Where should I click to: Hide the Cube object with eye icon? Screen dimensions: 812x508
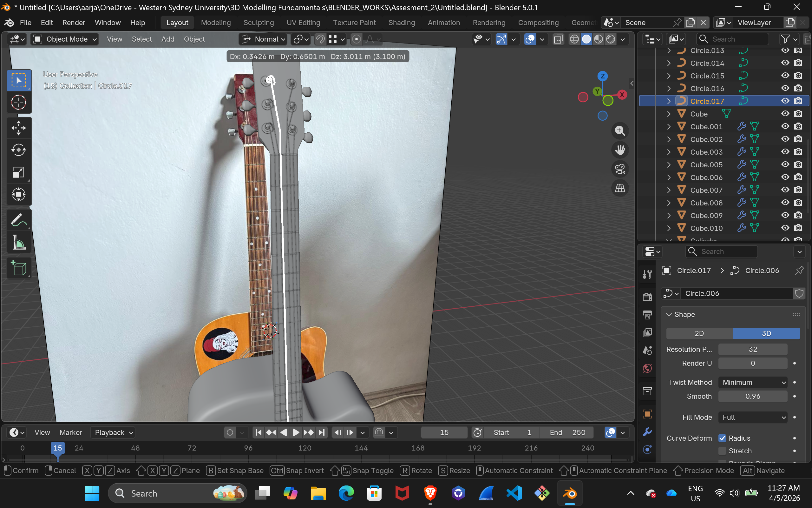(785, 114)
